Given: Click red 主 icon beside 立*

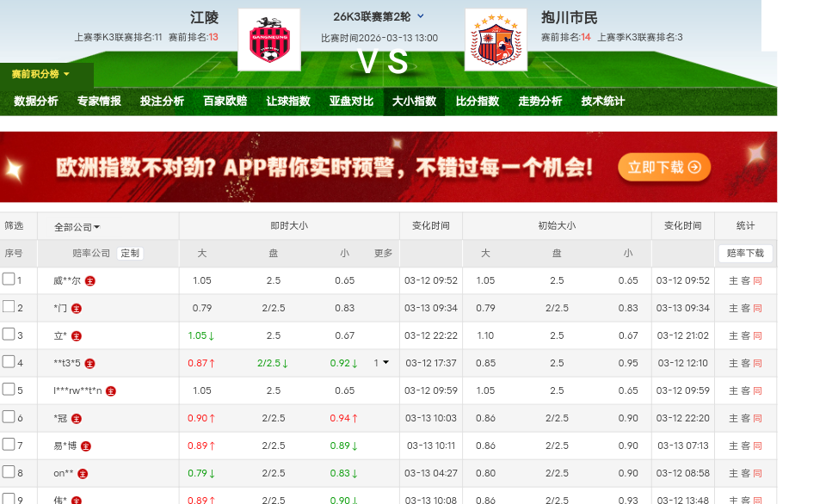Looking at the screenshot, I should [76, 335].
